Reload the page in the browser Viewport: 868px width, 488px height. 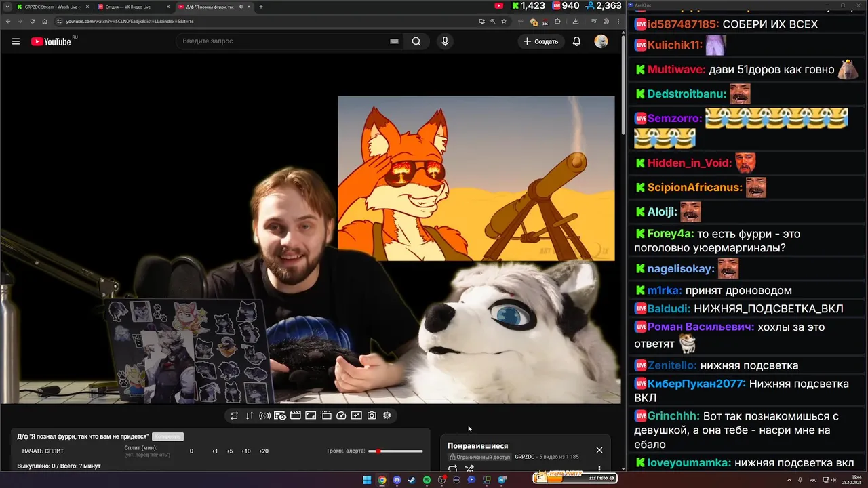coord(32,21)
